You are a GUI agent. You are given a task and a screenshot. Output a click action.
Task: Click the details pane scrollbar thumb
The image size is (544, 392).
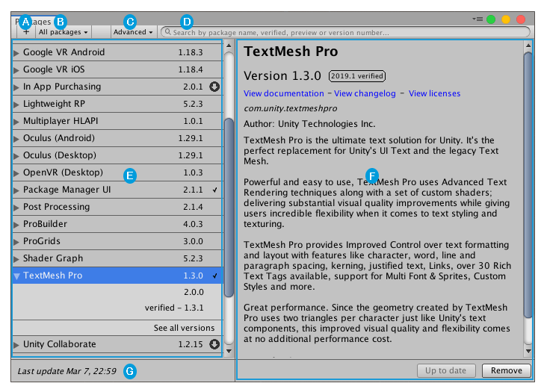pos(528,184)
